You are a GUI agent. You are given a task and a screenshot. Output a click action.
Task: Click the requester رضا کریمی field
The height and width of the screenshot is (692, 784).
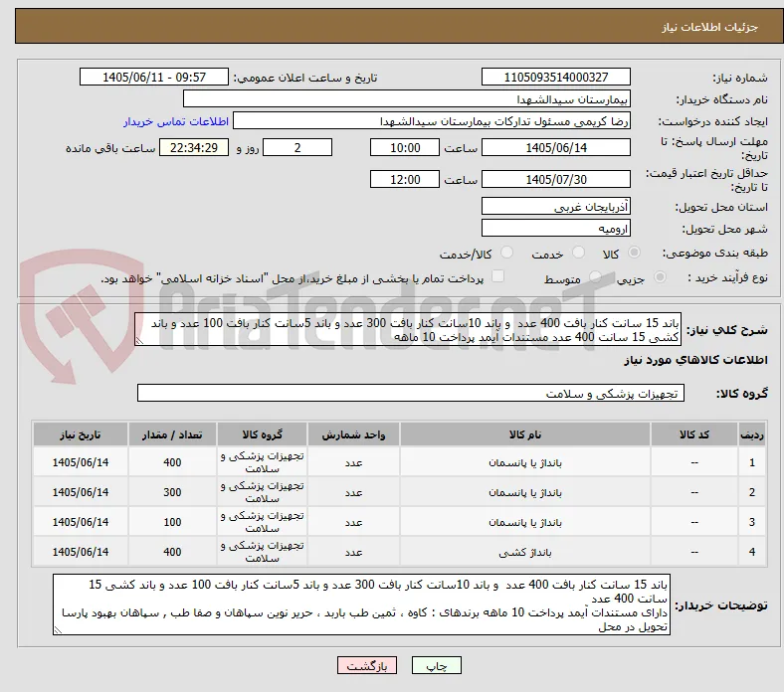tap(432, 121)
